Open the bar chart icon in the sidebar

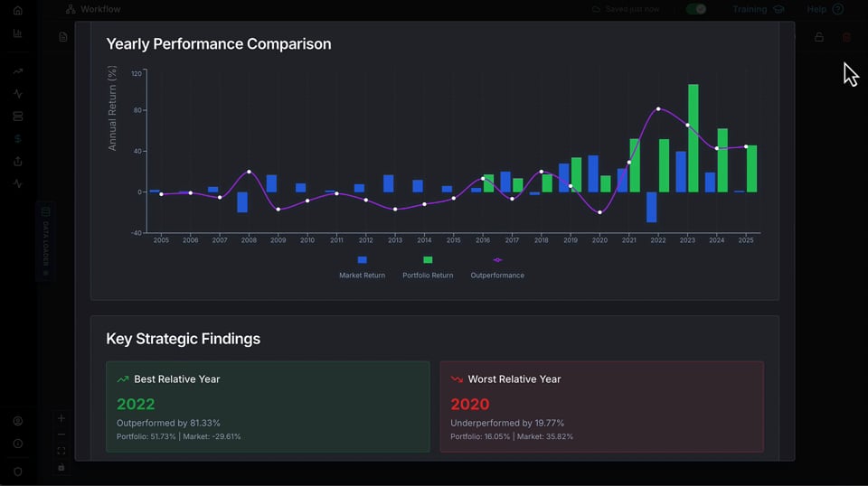17,33
